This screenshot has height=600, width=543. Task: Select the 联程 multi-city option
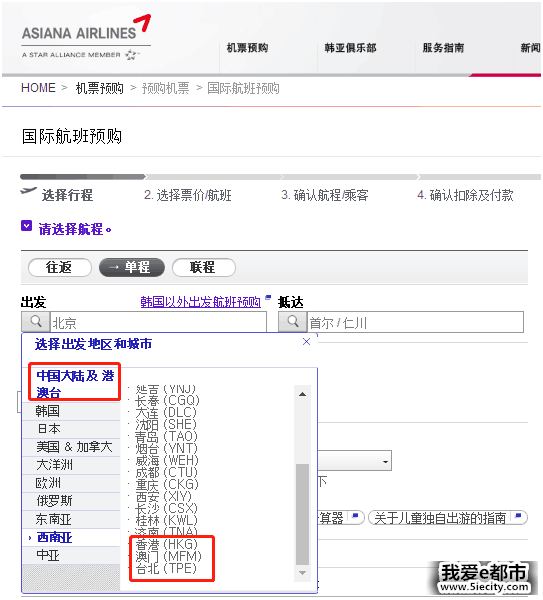coord(204,267)
